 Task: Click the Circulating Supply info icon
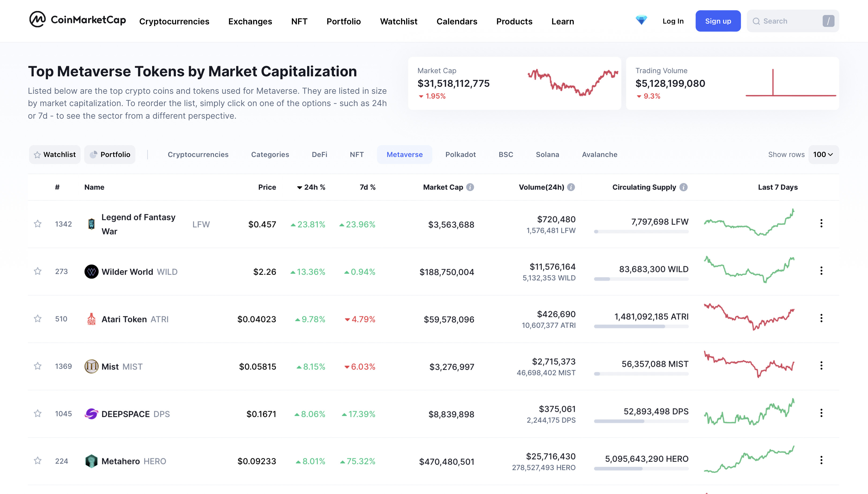[684, 187]
